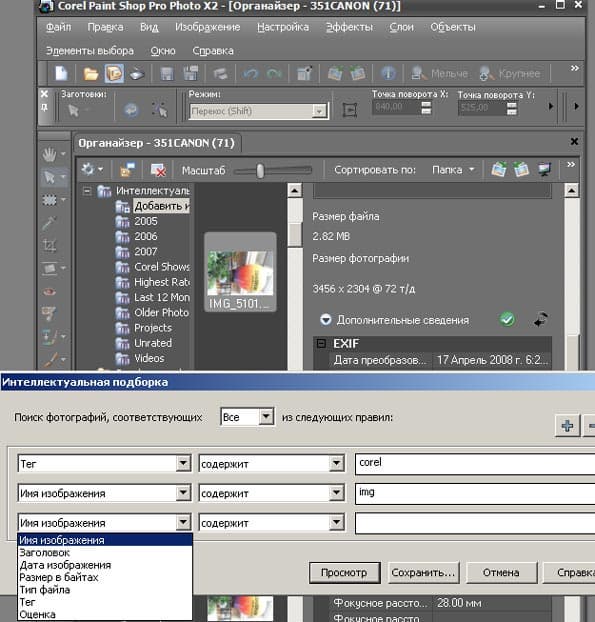595x622 pixels.
Task: Collapse the Интеллектуаль tree node
Action: (86, 191)
